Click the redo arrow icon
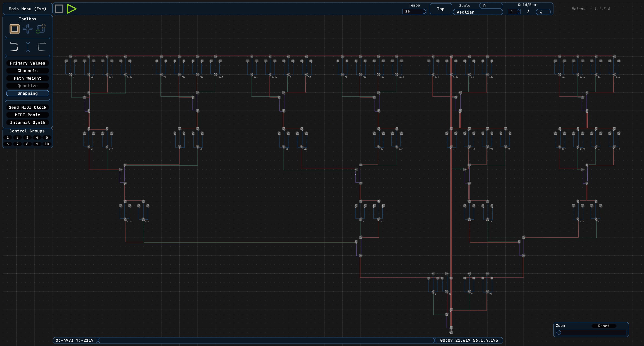Image resolution: width=644 pixels, height=346 pixels. click(42, 47)
